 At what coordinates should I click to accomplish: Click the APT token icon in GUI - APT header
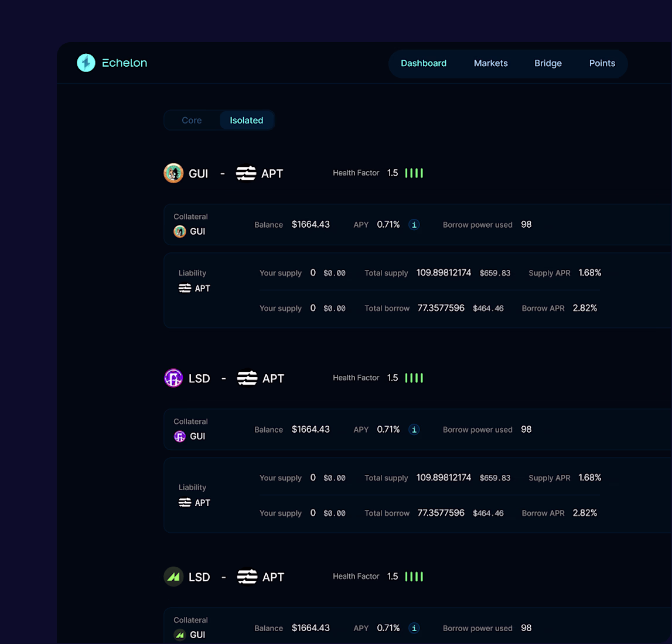pos(246,173)
